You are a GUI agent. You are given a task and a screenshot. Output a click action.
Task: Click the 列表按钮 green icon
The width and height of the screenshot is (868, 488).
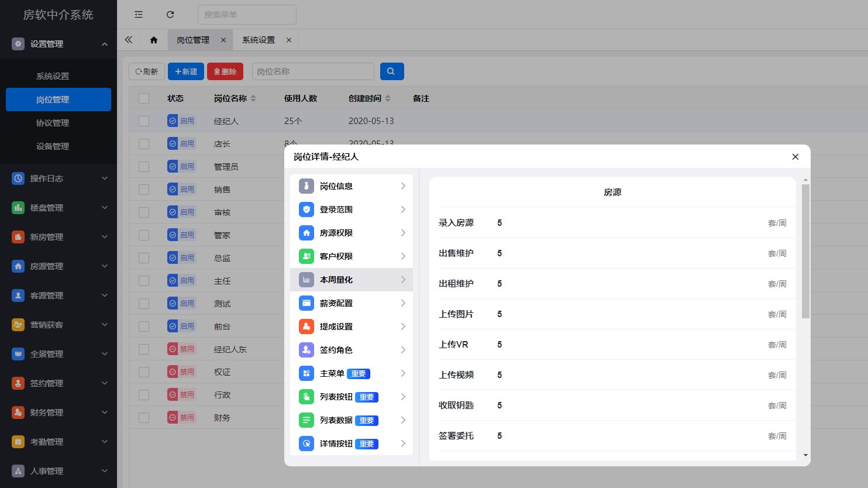[306, 397]
